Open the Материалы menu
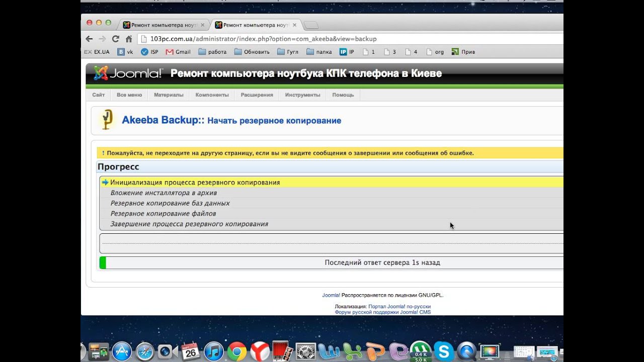The width and height of the screenshot is (644, 362). click(x=169, y=95)
